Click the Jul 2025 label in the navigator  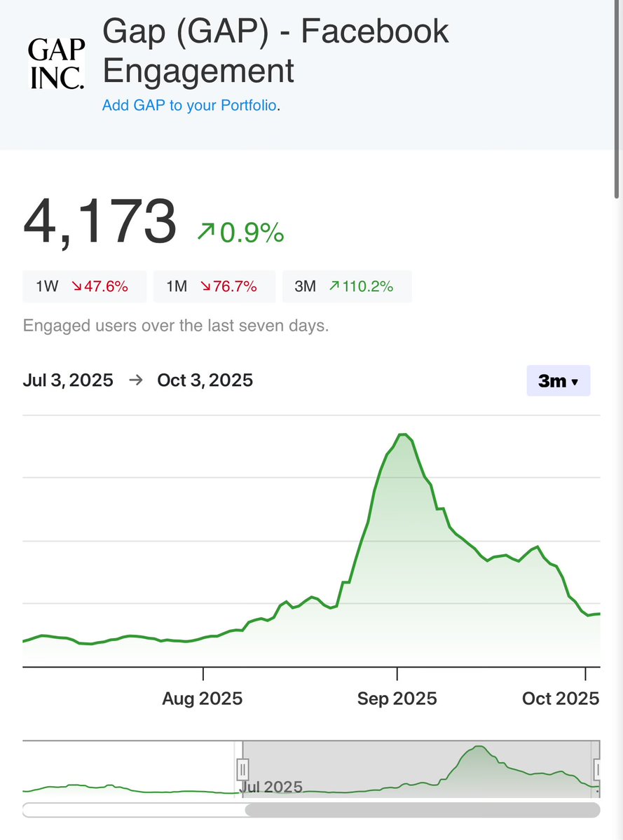(271, 787)
